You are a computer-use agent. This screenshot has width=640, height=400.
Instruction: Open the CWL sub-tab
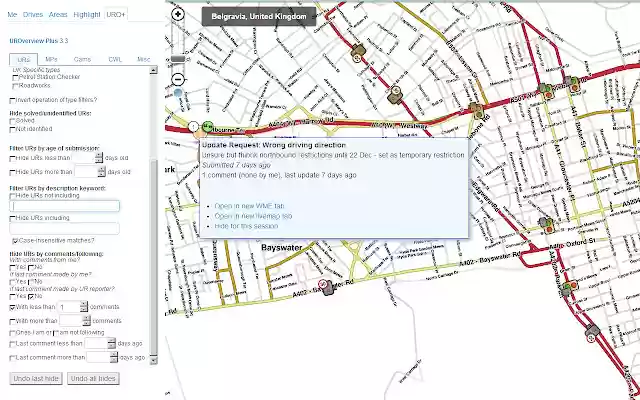coord(115,60)
